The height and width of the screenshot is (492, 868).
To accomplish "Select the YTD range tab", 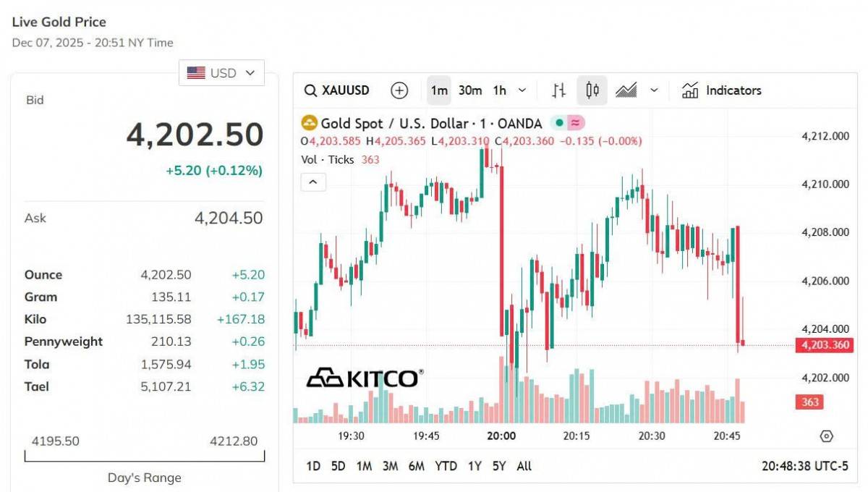I will [446, 467].
